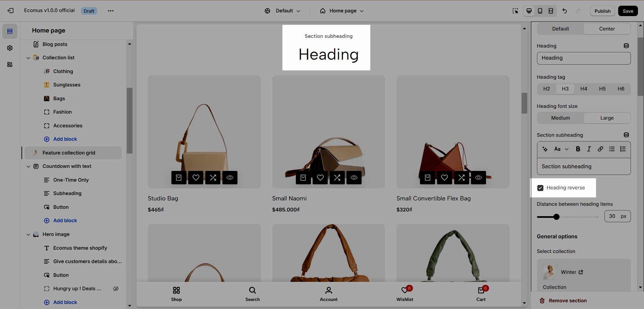Open the Winter collection link

click(572, 272)
